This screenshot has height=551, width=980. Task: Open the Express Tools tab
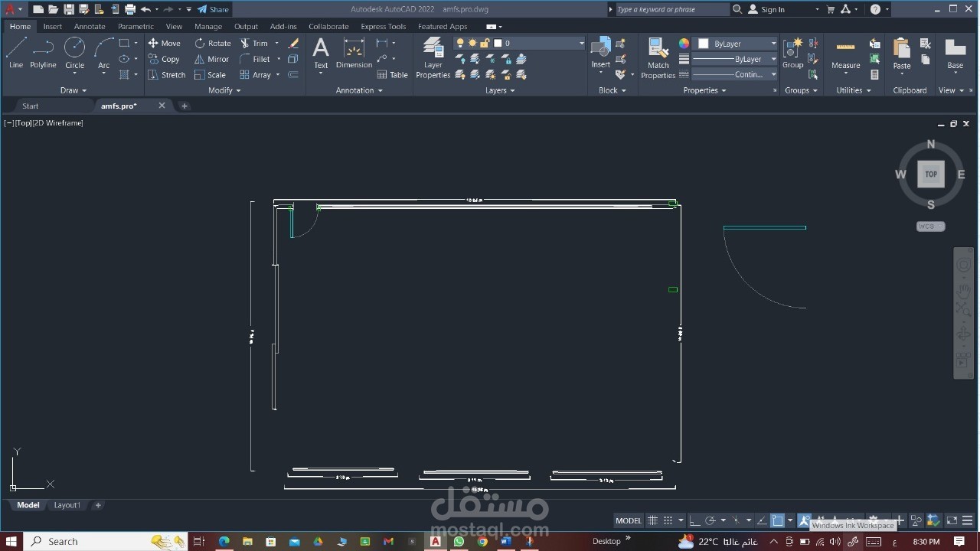[384, 26]
